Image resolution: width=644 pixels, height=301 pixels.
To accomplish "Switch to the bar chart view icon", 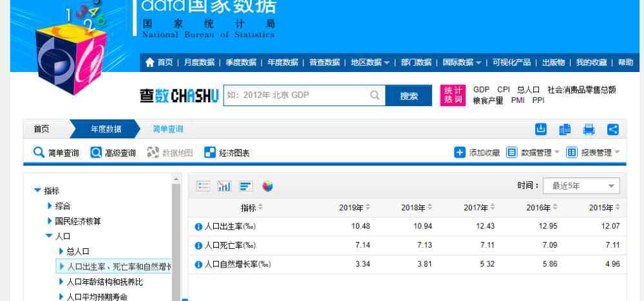I will 225,186.
